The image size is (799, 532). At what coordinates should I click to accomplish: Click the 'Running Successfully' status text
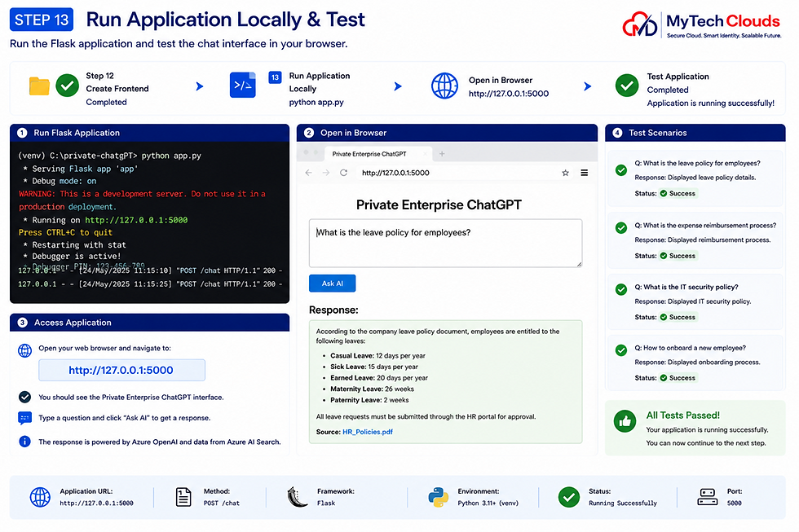623,503
